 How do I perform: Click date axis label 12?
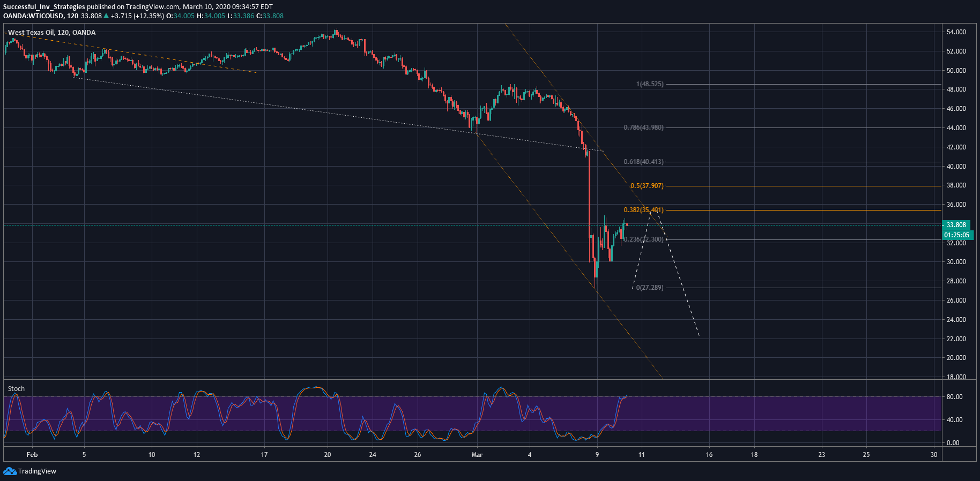[x=197, y=455]
